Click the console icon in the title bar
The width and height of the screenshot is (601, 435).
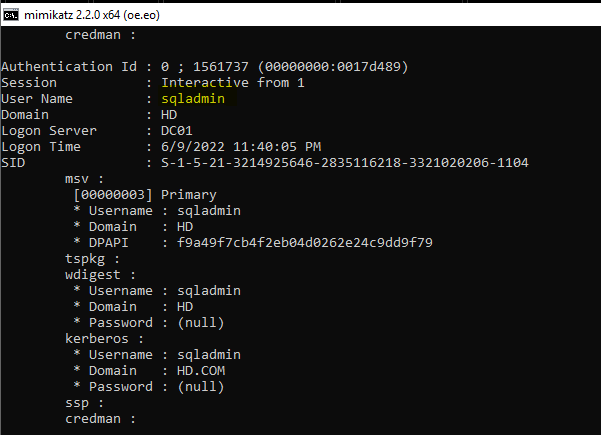click(12, 12)
